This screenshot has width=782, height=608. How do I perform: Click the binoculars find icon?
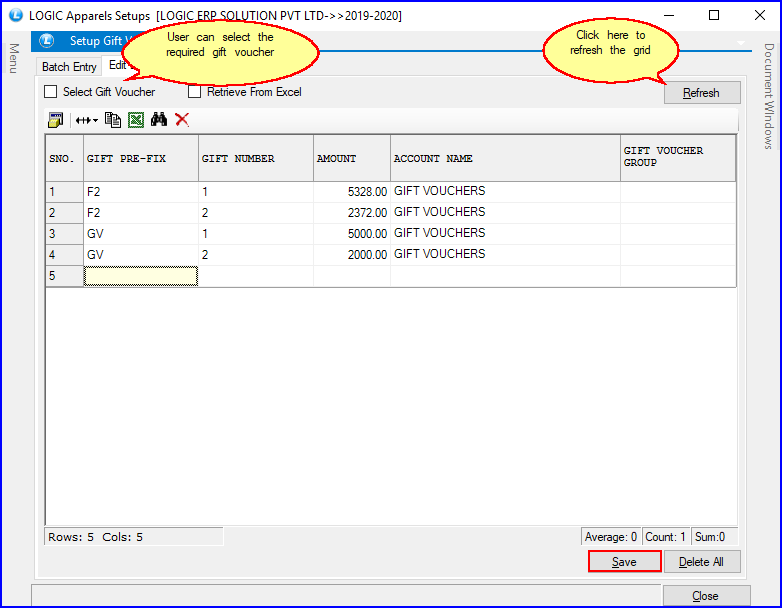[158, 120]
